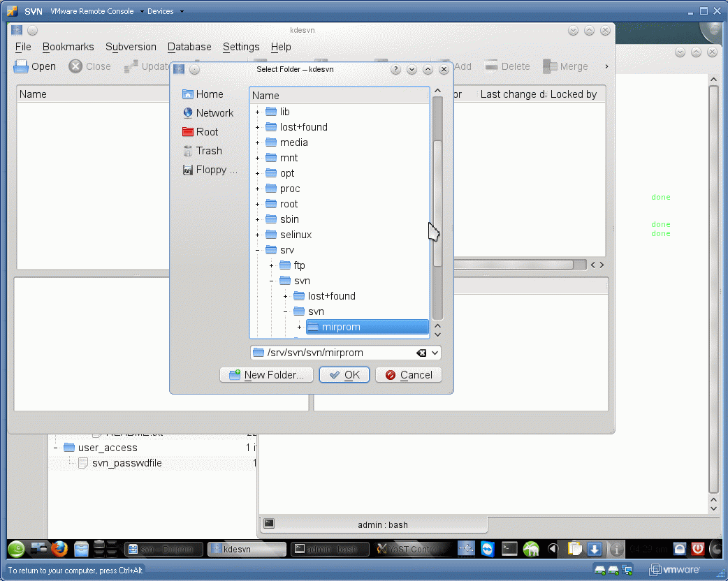Expand the lost+found folder under root

[257, 127]
